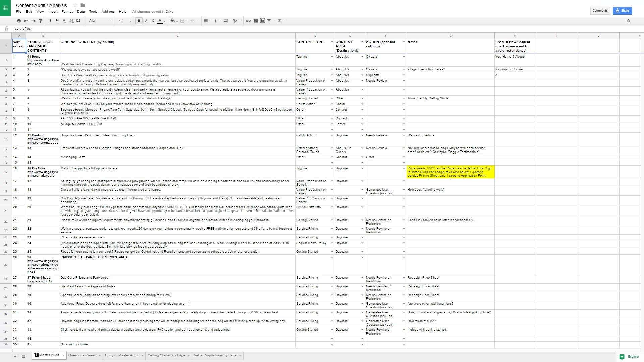
Task: Open the Arial font dropdown
Action: coord(100,21)
